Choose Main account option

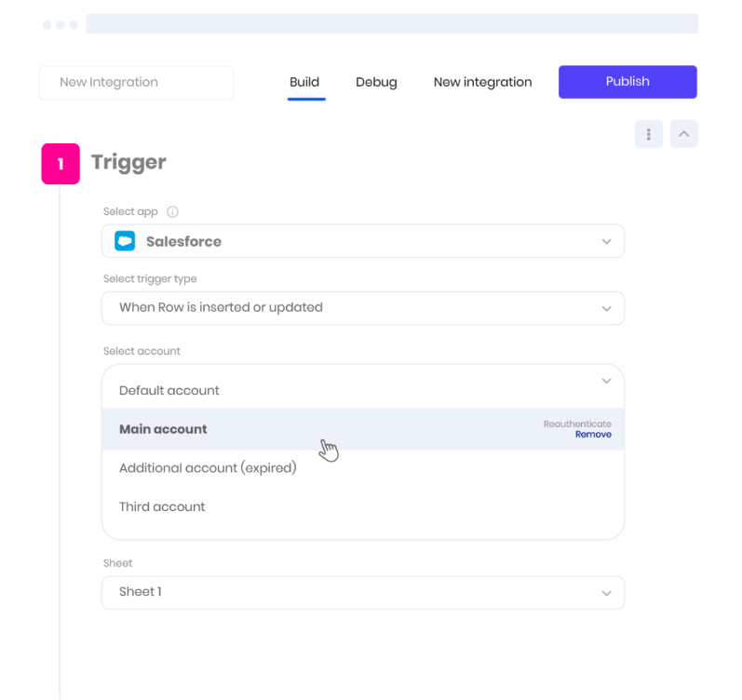coord(164,430)
